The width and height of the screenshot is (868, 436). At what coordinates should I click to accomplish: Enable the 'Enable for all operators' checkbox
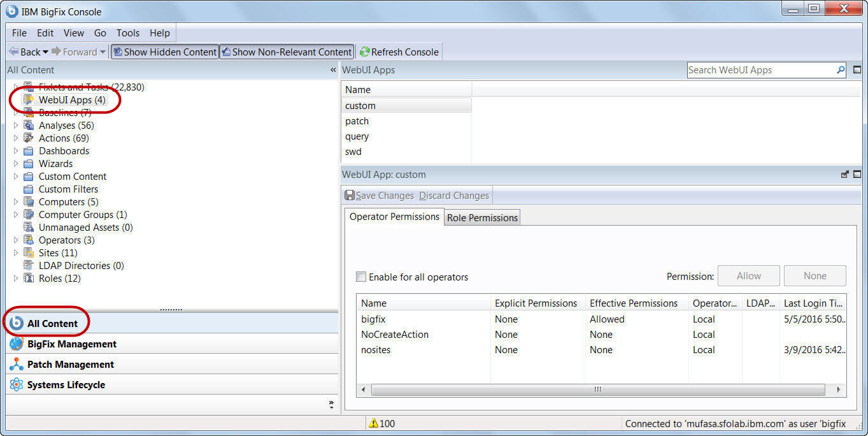[x=361, y=276]
